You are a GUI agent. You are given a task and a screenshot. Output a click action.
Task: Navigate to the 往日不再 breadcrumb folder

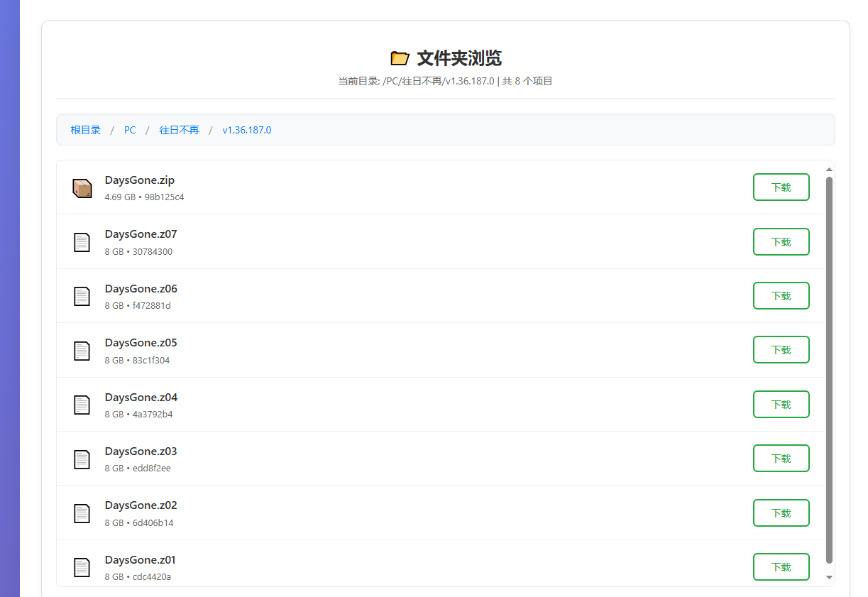179,130
